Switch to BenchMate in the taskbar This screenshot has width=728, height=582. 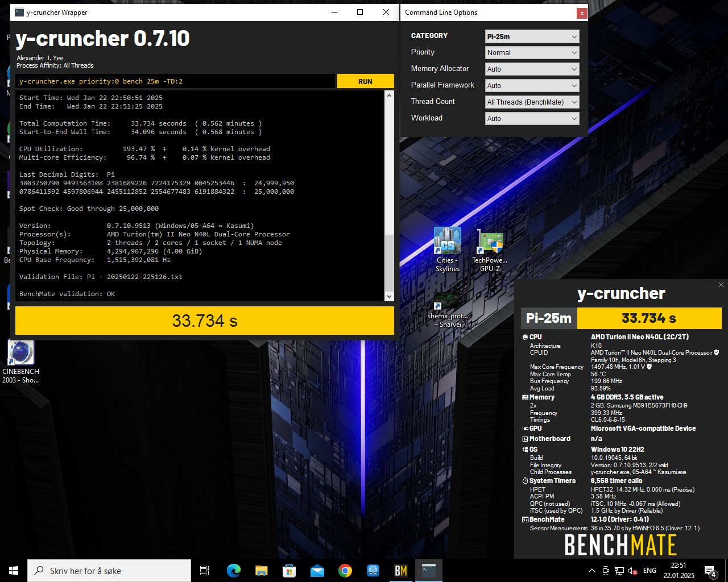(401, 571)
